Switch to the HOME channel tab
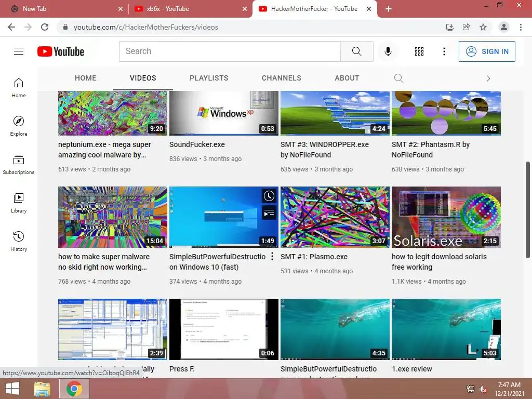 point(86,78)
